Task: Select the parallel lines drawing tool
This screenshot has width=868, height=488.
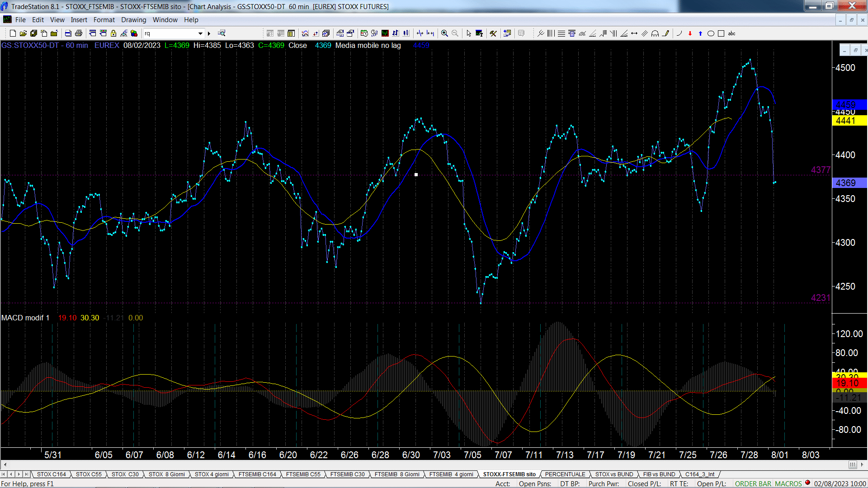Action: click(x=645, y=33)
